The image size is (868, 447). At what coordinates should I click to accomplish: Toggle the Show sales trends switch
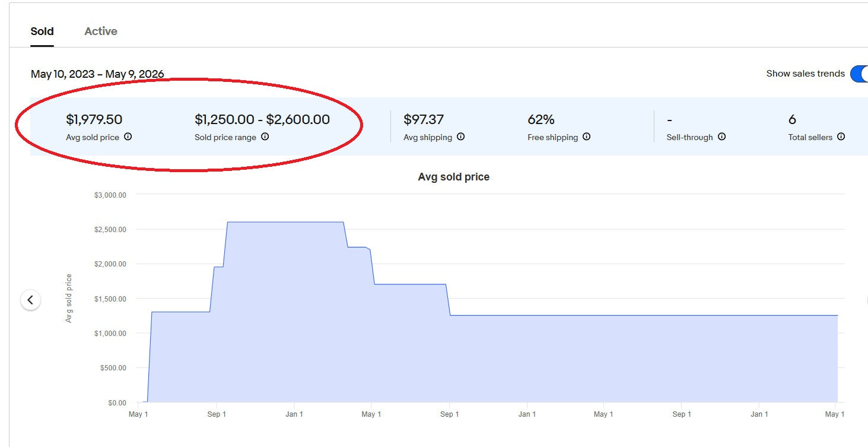[859, 74]
